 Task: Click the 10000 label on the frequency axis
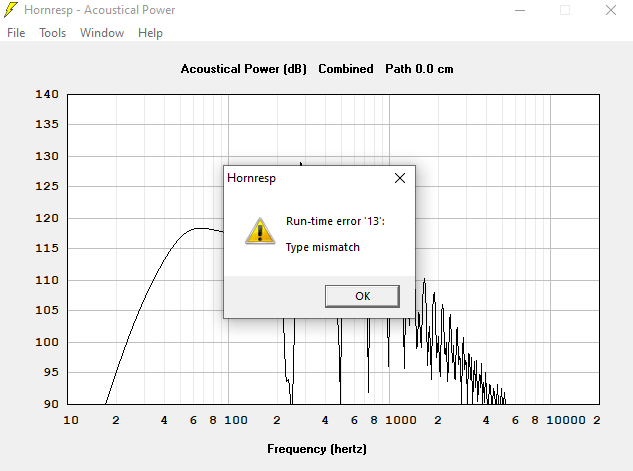(566, 420)
